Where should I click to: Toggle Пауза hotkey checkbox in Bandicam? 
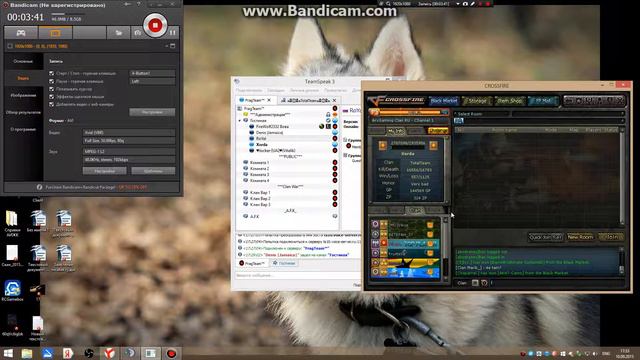coord(51,81)
